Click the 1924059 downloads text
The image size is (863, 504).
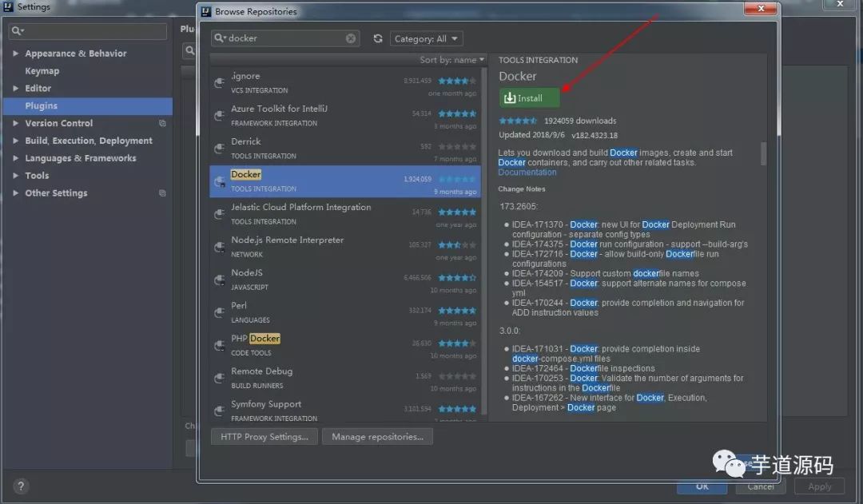click(x=580, y=121)
